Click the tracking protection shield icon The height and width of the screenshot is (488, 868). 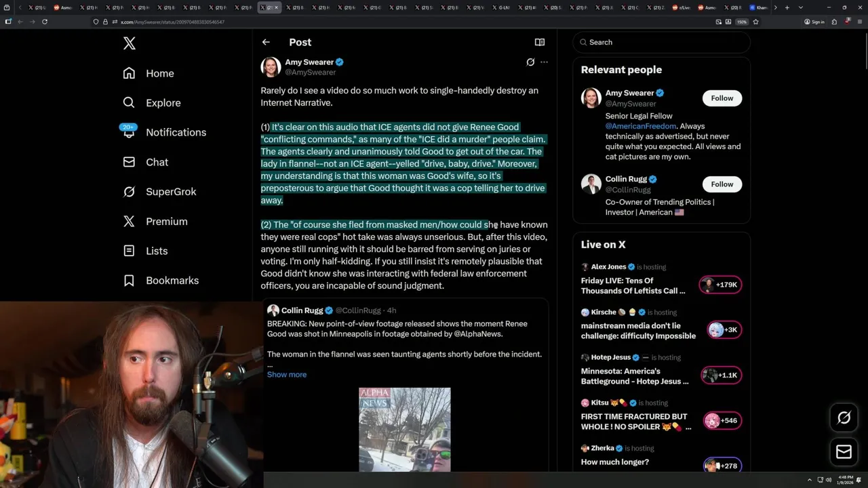[96, 22]
